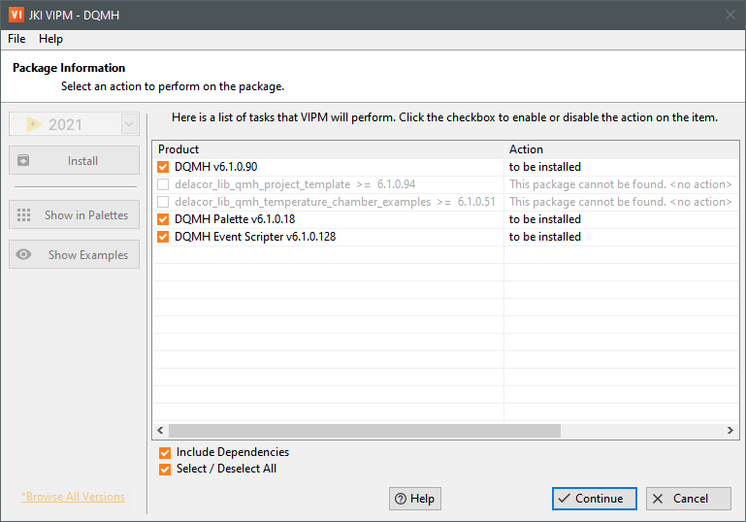Select the DQMH v6.1.0.90 row text
The image size is (746, 522).
(x=216, y=167)
